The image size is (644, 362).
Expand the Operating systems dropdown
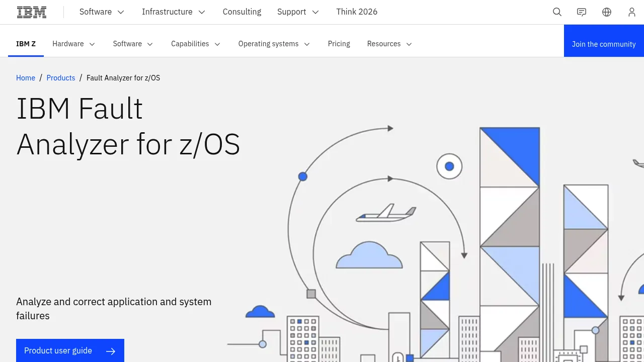(274, 44)
